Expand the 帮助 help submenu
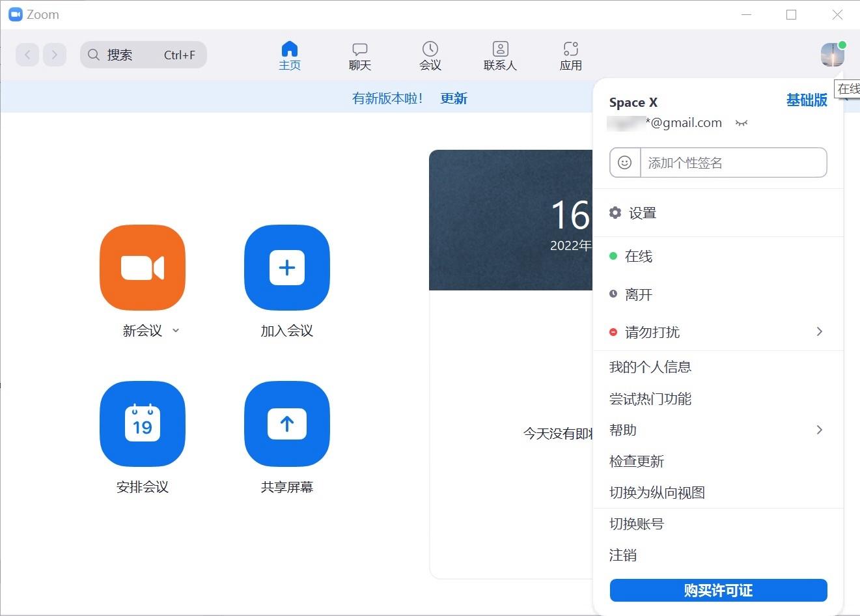 pyautogui.click(x=623, y=430)
